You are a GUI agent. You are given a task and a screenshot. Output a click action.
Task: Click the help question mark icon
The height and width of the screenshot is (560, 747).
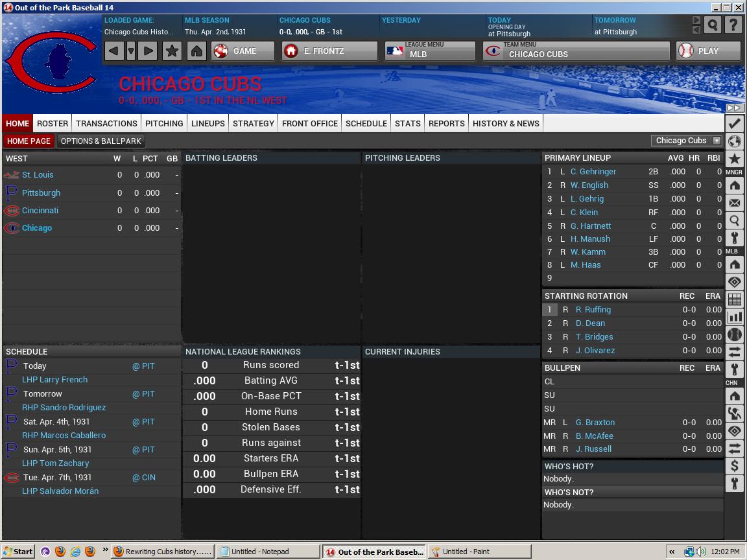click(x=732, y=25)
